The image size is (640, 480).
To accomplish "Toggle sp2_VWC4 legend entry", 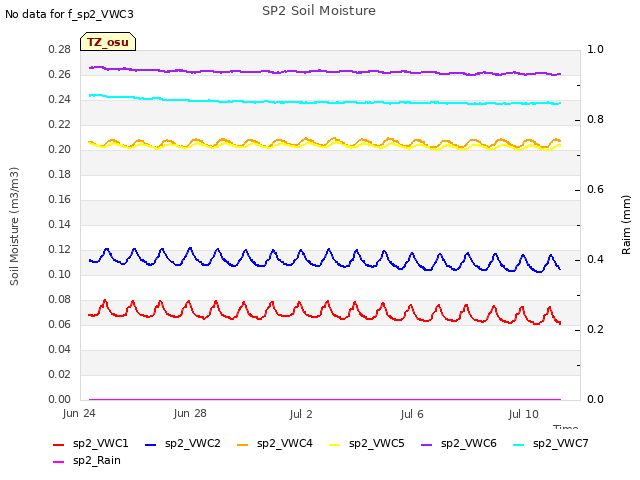I will point(275,443).
